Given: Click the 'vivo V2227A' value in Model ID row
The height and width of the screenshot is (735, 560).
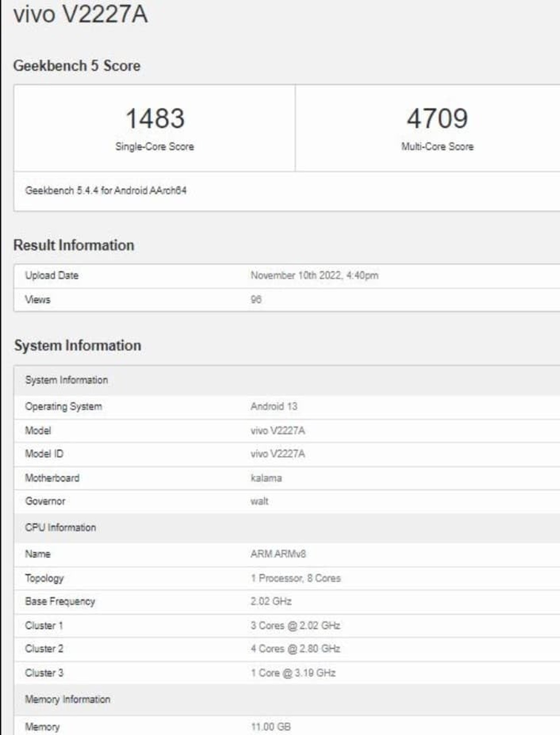Looking at the screenshot, I should [x=278, y=454].
